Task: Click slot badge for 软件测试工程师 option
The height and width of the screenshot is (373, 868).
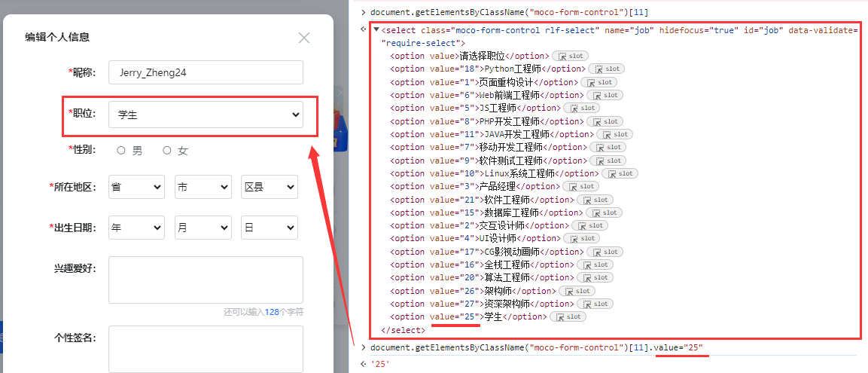Action: click(608, 161)
